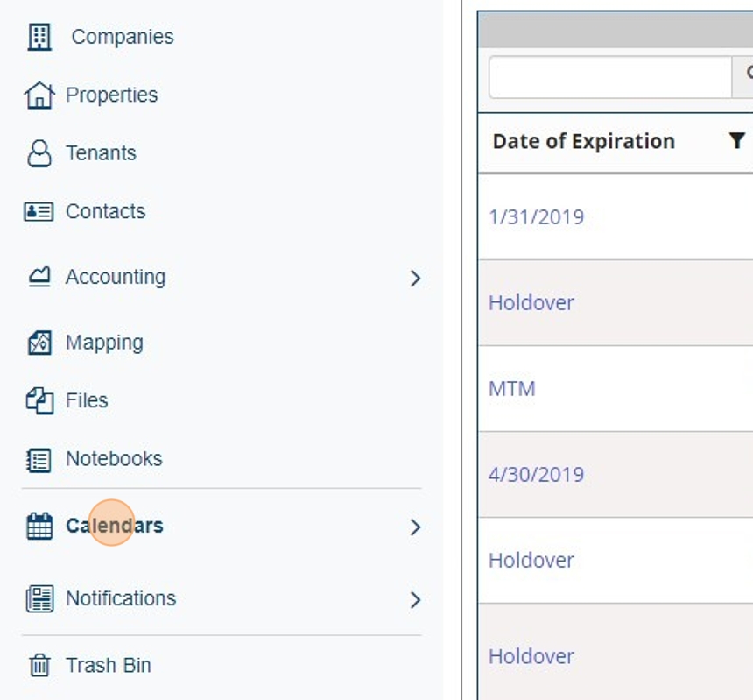
Task: Focus the search input field
Action: [x=609, y=77]
